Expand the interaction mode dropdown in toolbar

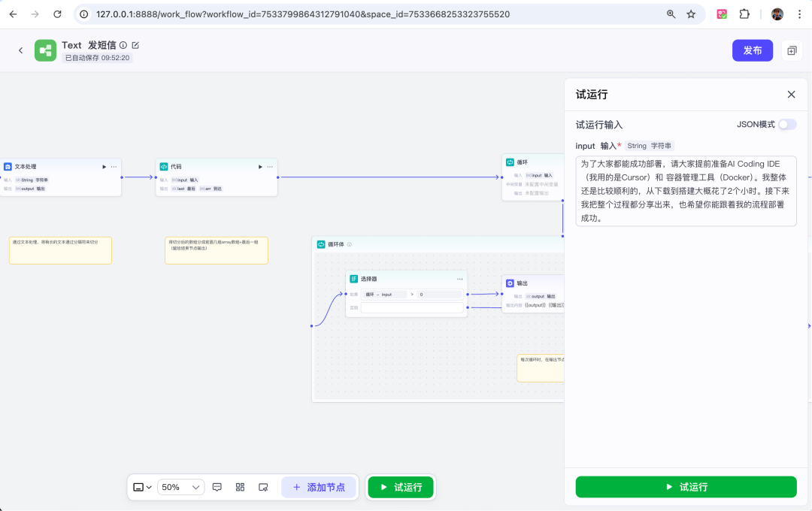click(x=142, y=487)
